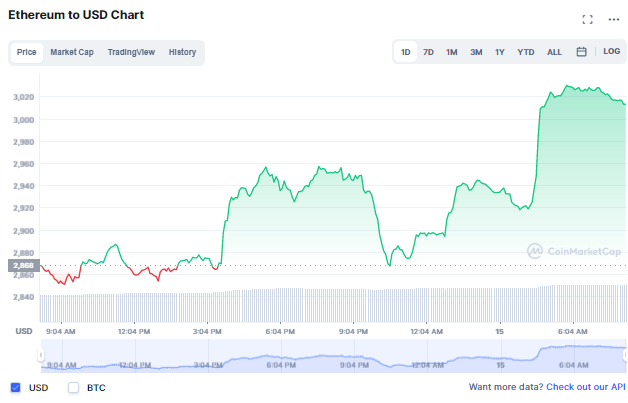Uncheck the USD checkbox

15,387
